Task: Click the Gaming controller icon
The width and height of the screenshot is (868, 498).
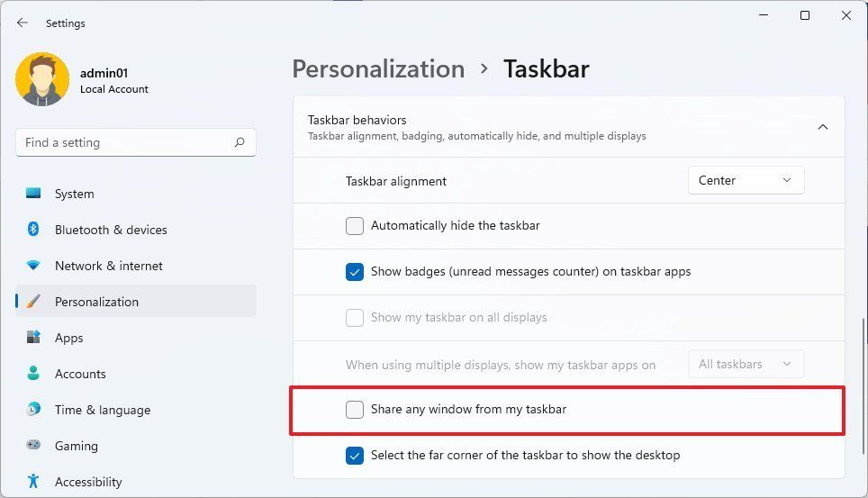Action: coord(33,446)
